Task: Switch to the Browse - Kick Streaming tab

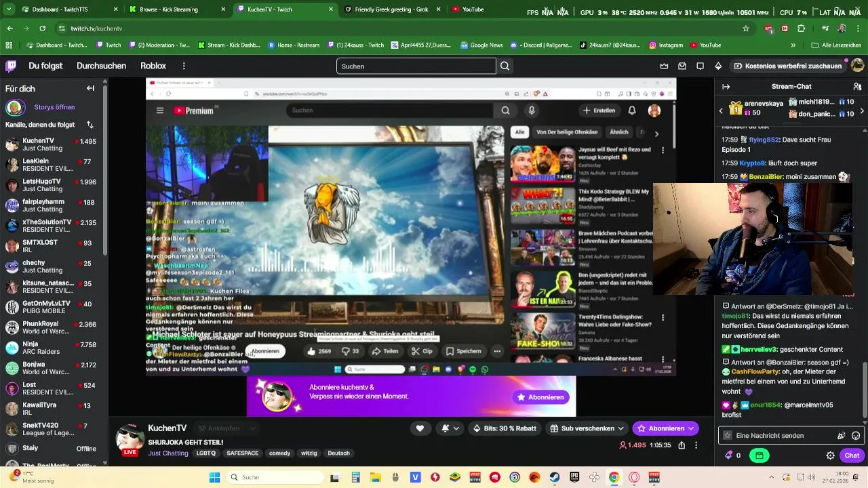Action: pos(177,9)
